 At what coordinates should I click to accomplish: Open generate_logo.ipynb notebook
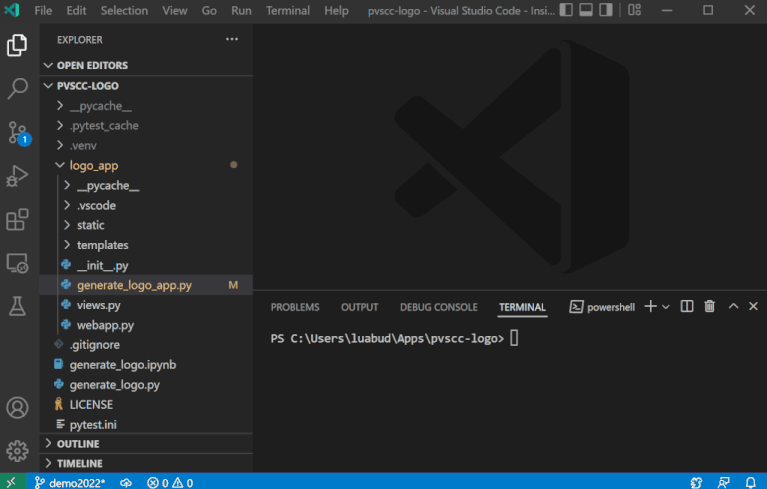(146, 365)
